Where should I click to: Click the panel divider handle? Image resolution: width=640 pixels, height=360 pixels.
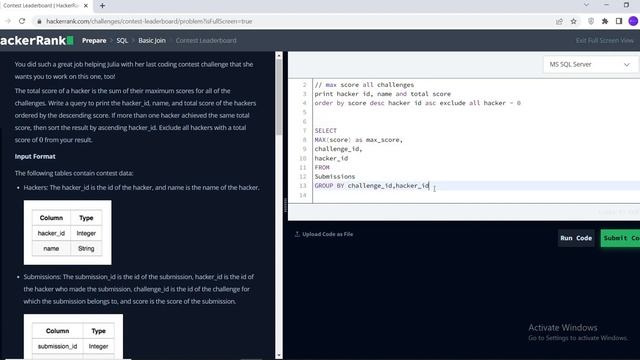pos(285,205)
